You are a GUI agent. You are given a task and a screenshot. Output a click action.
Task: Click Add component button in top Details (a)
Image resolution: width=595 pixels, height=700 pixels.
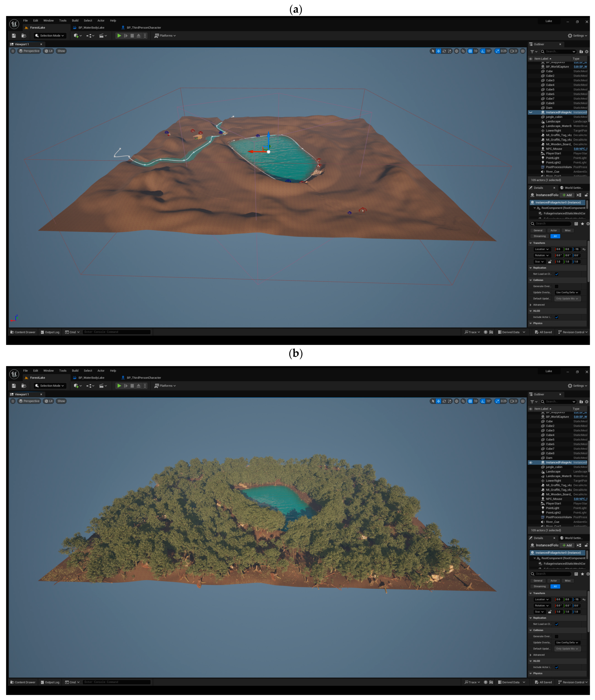(x=567, y=195)
